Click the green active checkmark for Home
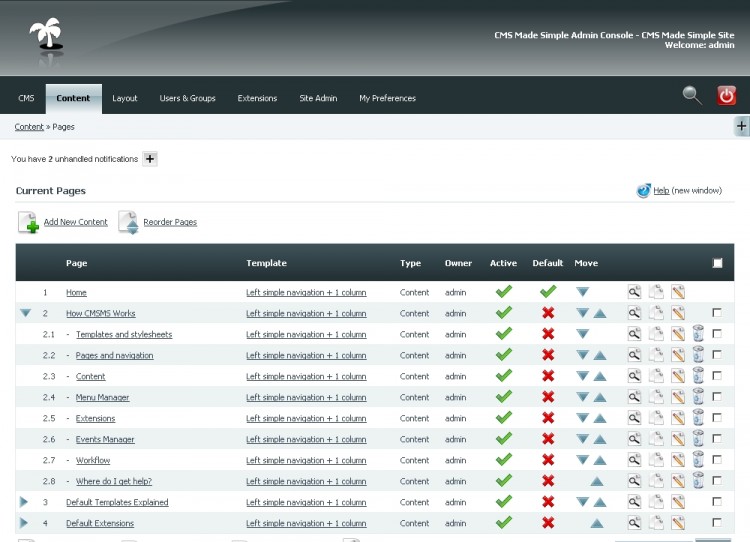Viewport: 750px width, 542px height. [x=504, y=291]
